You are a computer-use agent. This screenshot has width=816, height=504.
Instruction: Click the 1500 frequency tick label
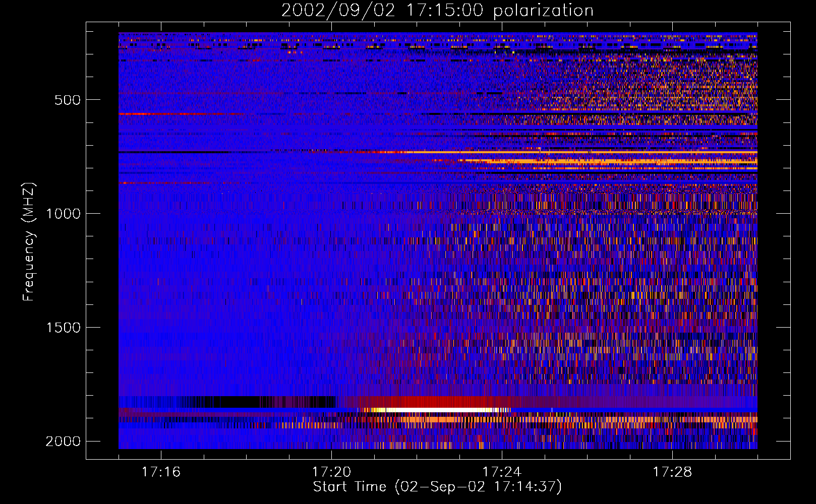coord(63,328)
